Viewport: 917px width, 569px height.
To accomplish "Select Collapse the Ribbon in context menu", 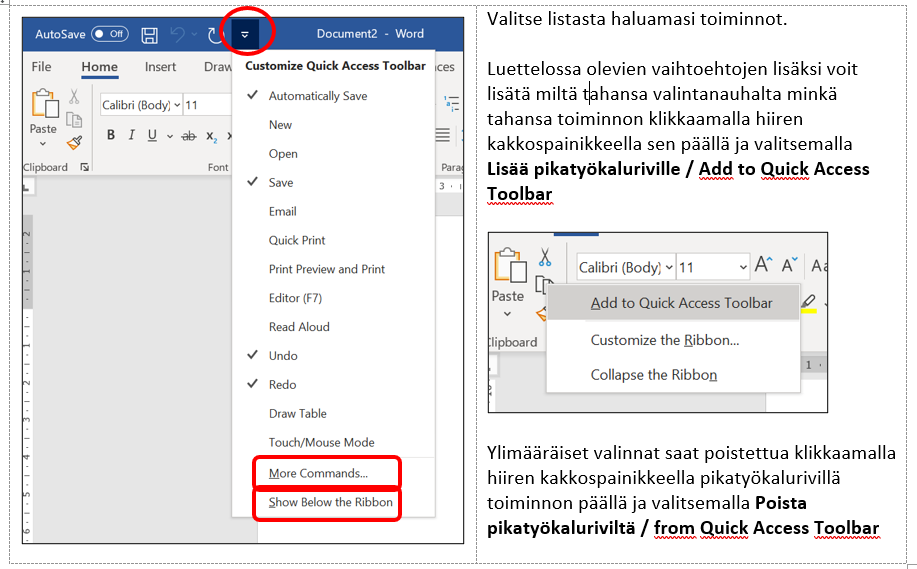I will point(653,375).
